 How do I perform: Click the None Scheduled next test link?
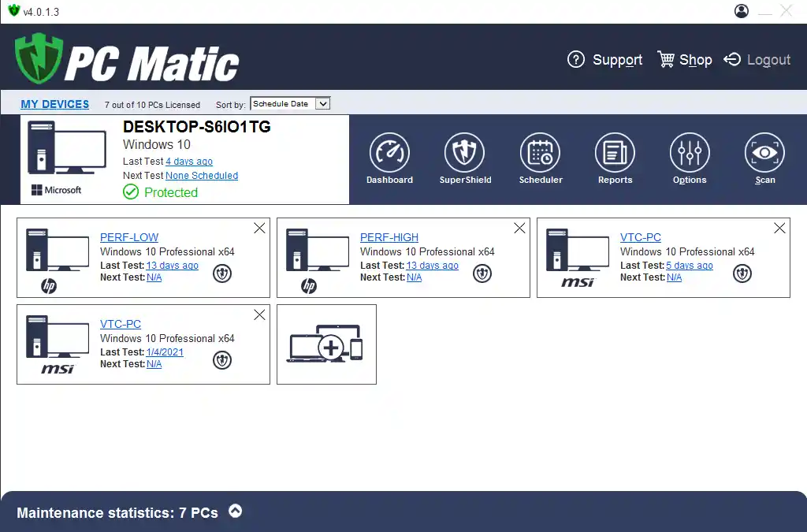click(x=201, y=175)
